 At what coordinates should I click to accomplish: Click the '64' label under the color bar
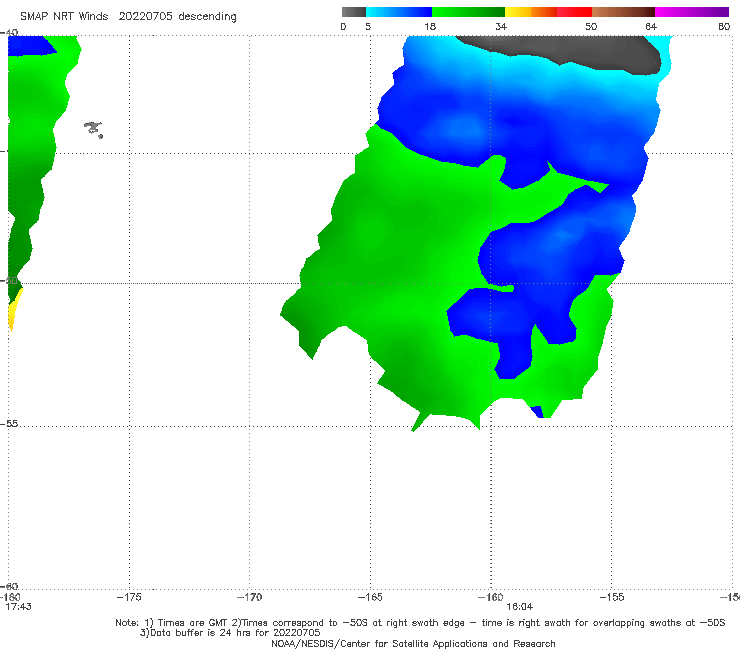651,27
